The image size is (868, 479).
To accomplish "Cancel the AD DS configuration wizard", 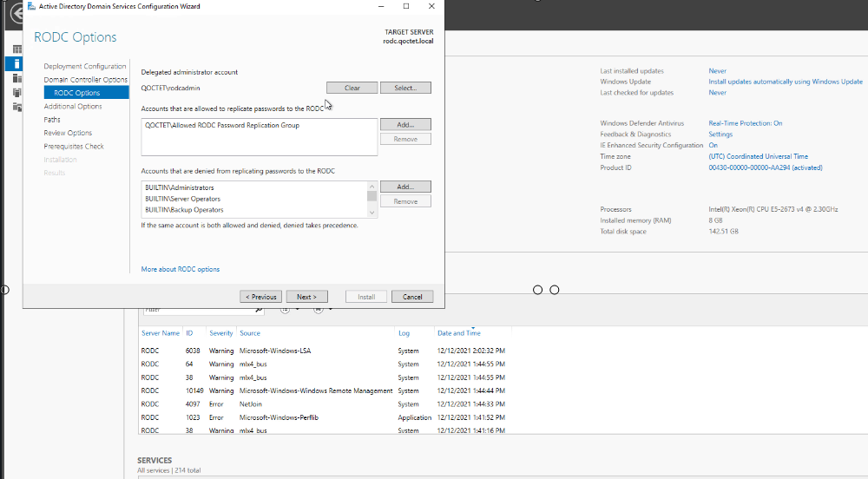I will click(x=412, y=297).
